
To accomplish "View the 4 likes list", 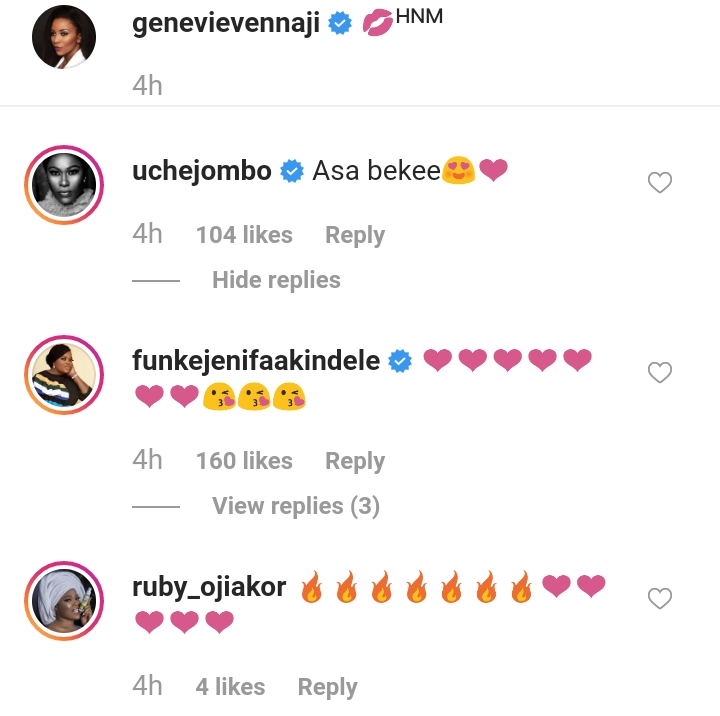I will 230,687.
